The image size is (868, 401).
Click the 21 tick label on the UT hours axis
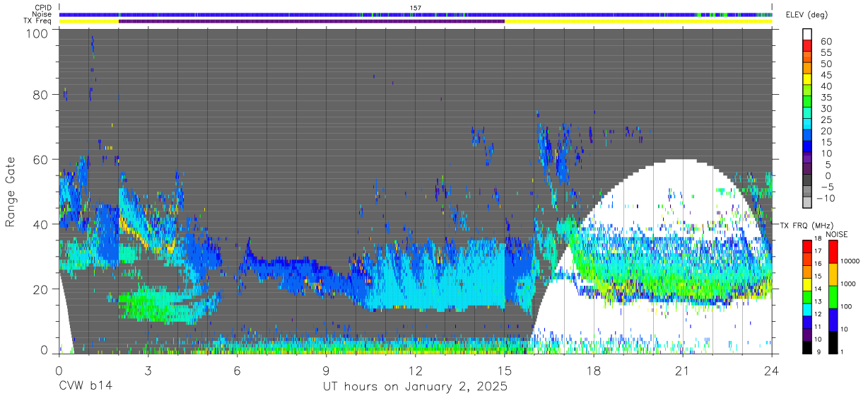tap(682, 371)
